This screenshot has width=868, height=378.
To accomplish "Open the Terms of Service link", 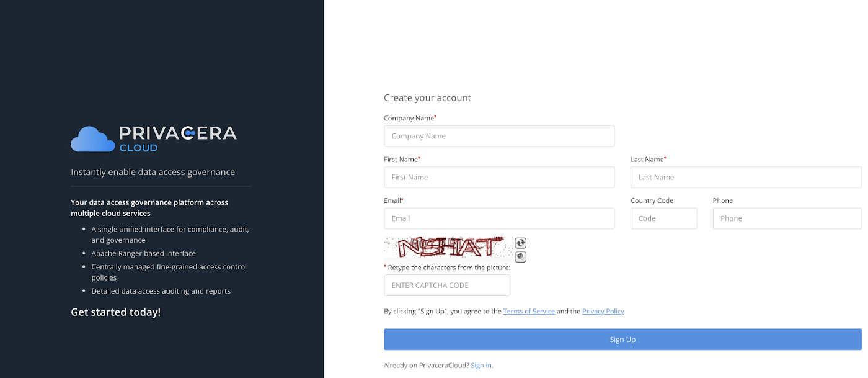I will pos(528,311).
